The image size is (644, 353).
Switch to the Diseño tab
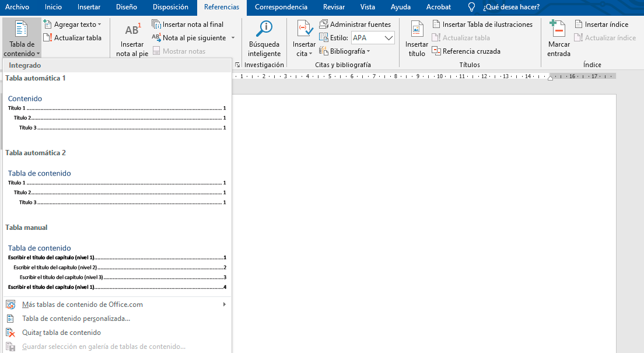pyautogui.click(x=125, y=7)
